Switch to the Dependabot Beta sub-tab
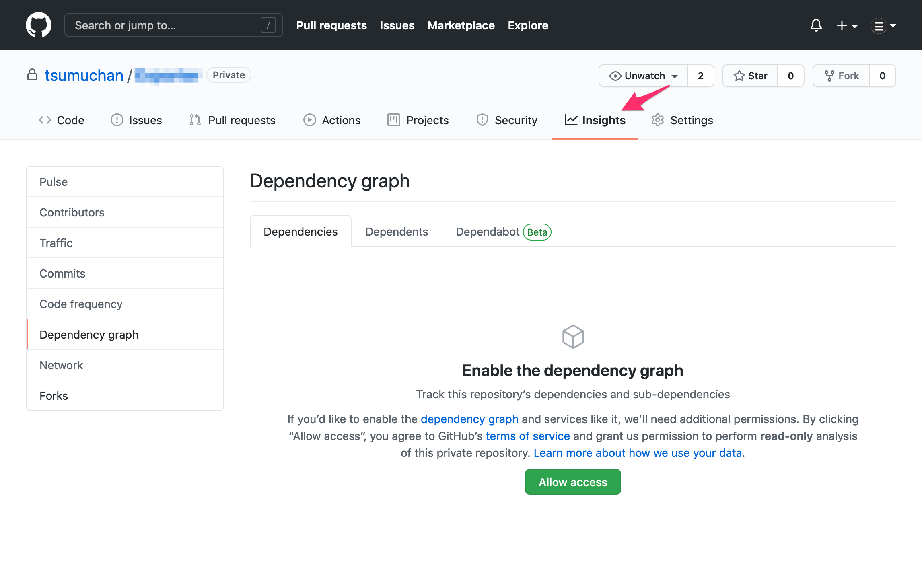 coord(503,232)
